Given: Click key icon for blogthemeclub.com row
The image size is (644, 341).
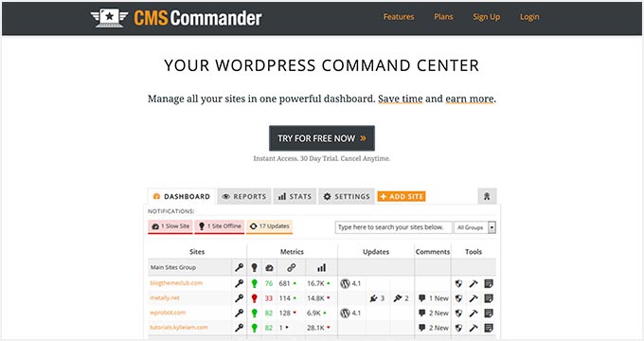Looking at the screenshot, I should [239, 283].
